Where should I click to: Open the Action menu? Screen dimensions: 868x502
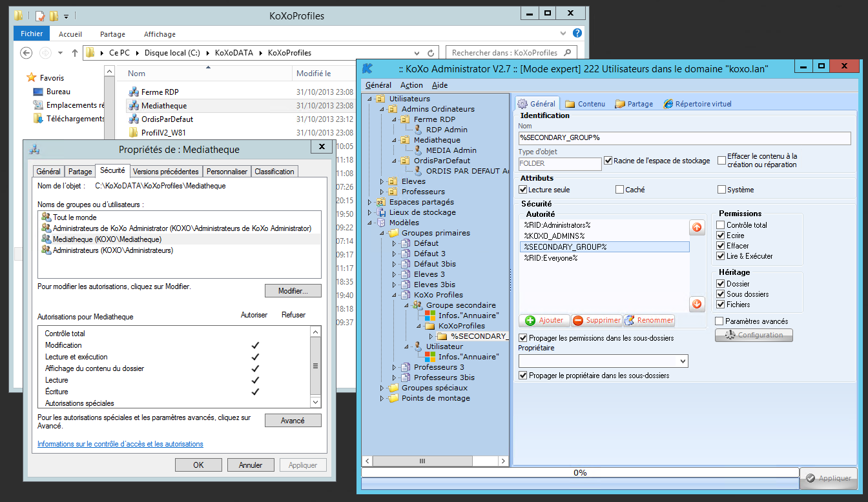411,85
